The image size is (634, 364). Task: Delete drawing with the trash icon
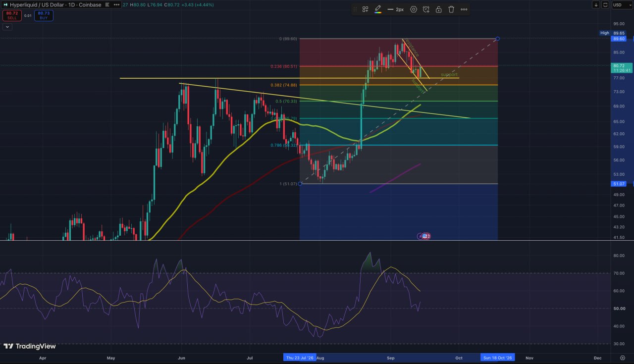[x=451, y=9]
